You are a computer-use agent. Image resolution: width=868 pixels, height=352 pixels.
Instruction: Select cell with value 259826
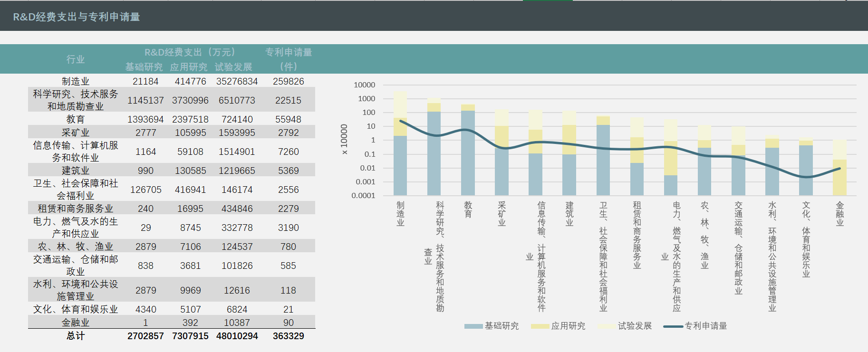(x=289, y=81)
